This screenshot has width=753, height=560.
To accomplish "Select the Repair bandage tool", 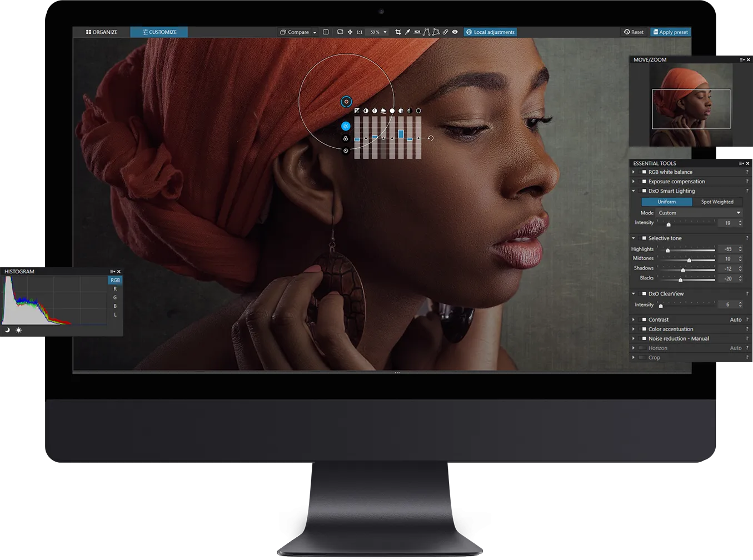I will [445, 32].
